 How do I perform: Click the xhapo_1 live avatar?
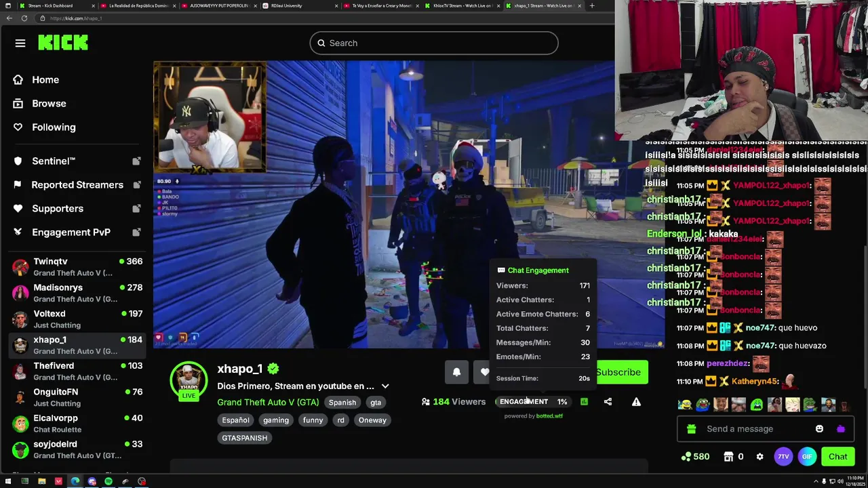click(x=189, y=380)
